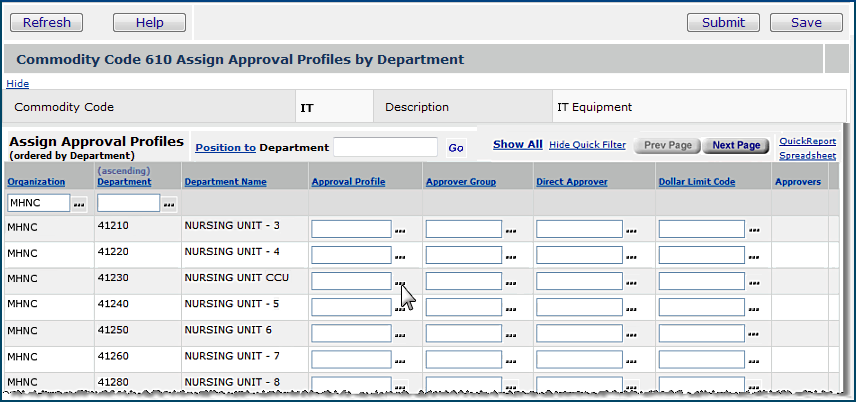Click Organization filter lookup ellipsis icon

pos(79,204)
